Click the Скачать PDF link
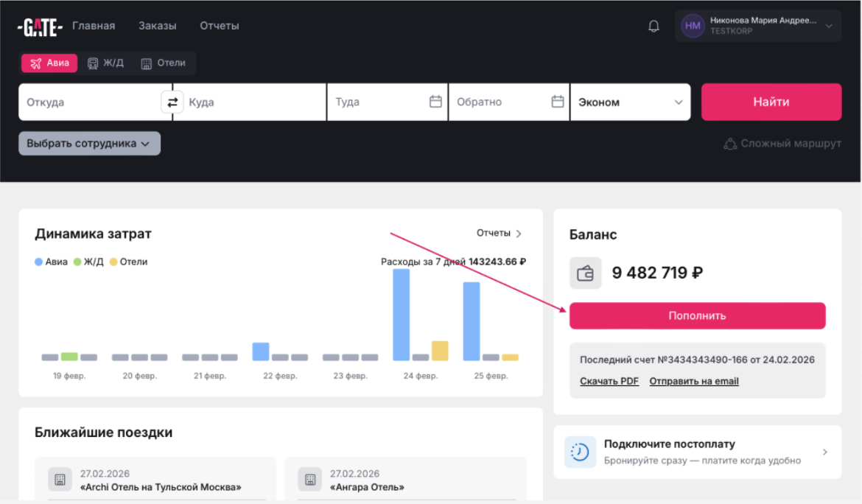Image resolution: width=862 pixels, height=504 pixels. [609, 381]
